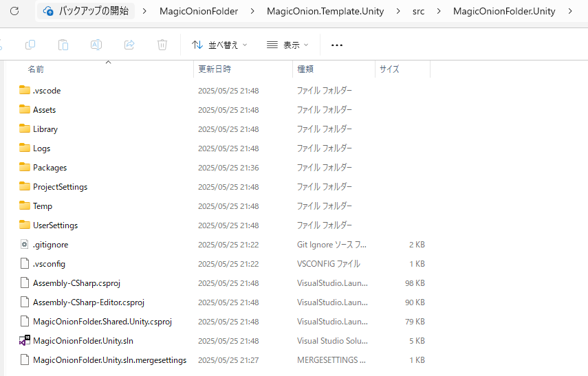Sort by the 名前 column header
This screenshot has height=376, width=588.
click(36, 69)
